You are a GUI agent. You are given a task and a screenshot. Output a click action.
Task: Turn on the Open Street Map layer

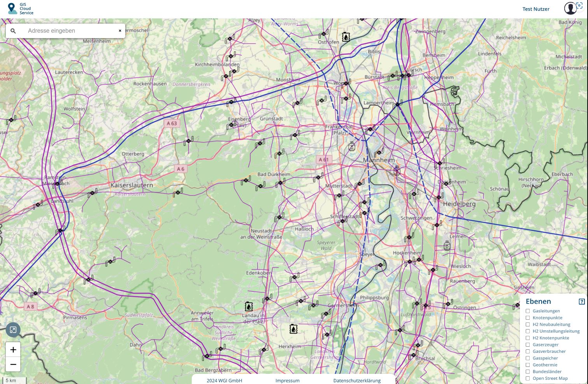click(x=528, y=378)
